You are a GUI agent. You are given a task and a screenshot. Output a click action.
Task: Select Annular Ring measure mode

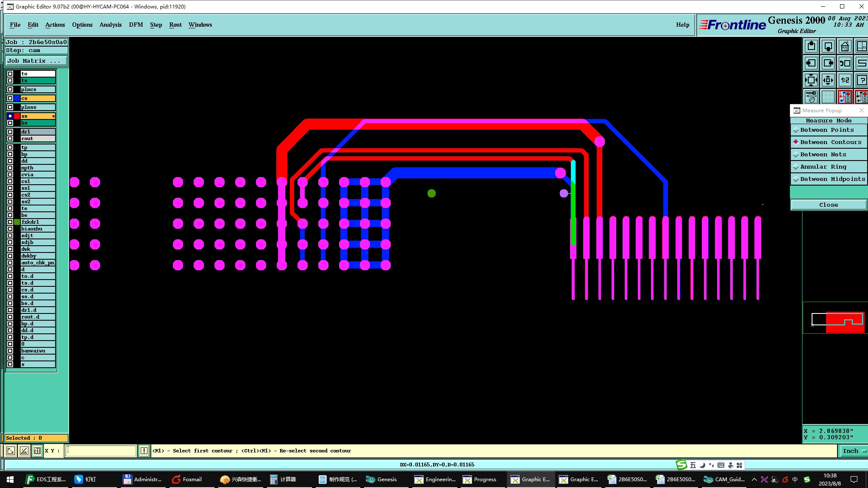coord(823,167)
